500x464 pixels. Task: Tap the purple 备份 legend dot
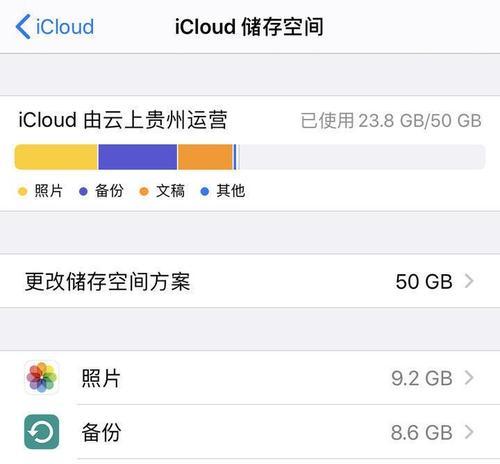pos(83,191)
